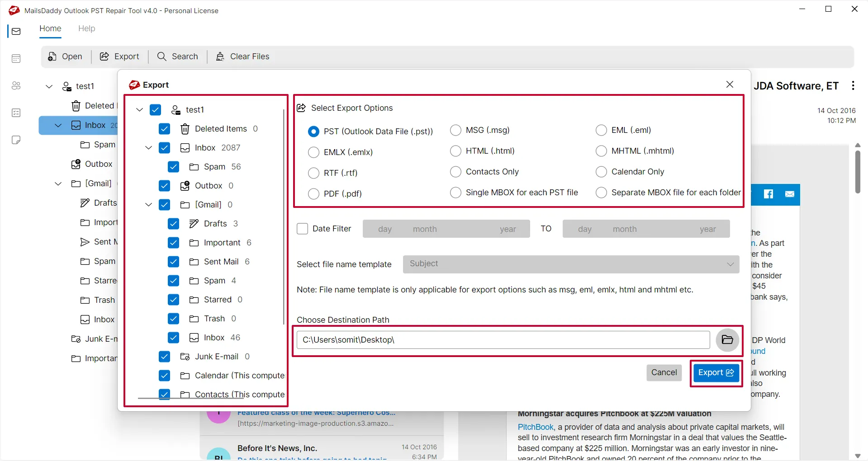This screenshot has width=868, height=461.
Task: Click the Export toolbar button
Action: 119,56
